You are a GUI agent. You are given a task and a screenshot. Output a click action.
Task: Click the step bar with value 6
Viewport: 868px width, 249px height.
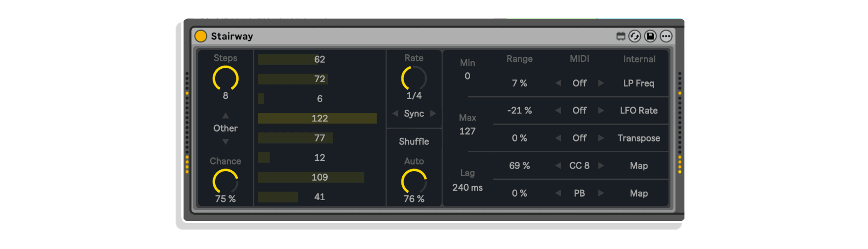pos(320,99)
